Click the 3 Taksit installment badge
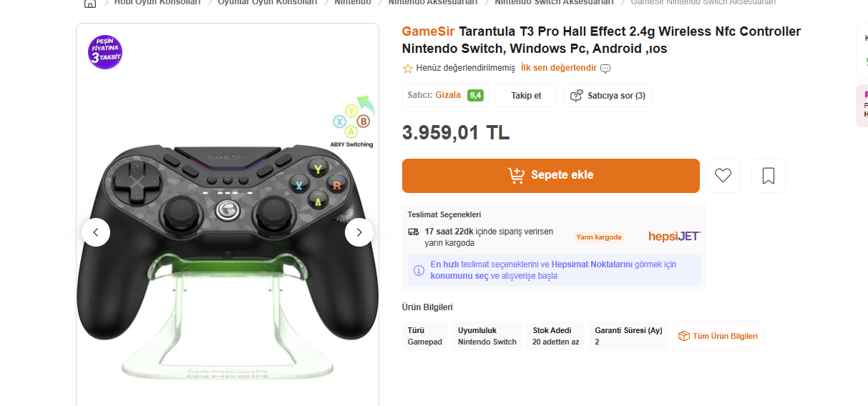 coord(105,52)
